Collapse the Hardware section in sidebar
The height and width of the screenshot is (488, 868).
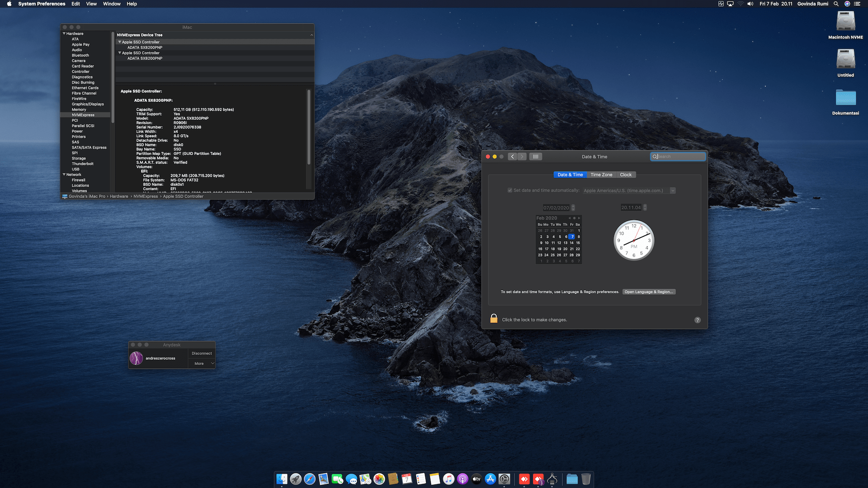pyautogui.click(x=64, y=33)
